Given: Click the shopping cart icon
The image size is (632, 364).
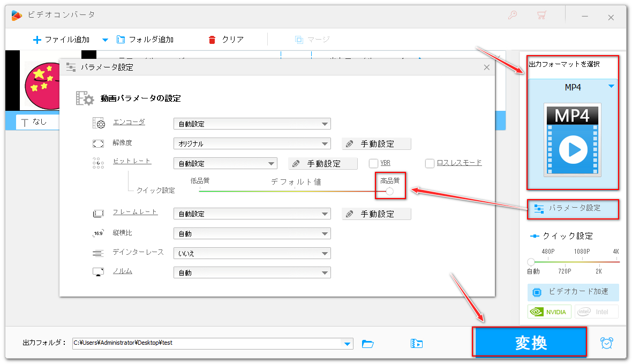Looking at the screenshot, I should (x=541, y=16).
